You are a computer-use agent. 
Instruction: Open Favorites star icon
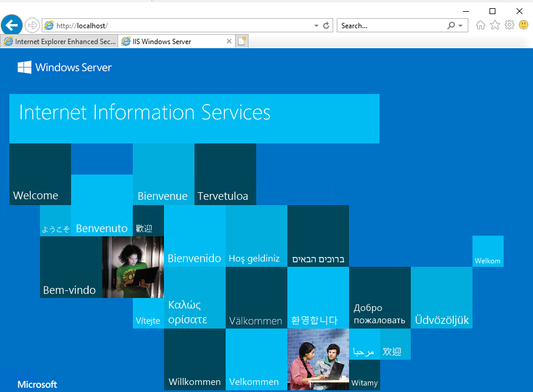click(x=495, y=25)
